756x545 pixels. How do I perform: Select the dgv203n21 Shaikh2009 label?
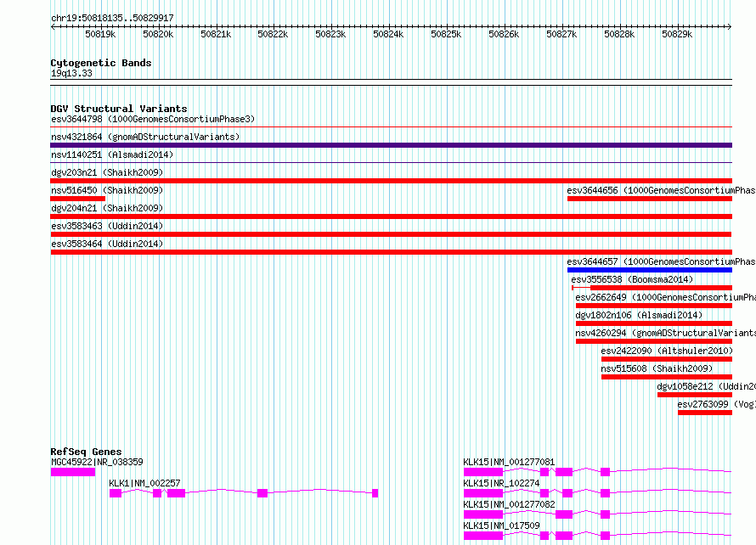pyautogui.click(x=107, y=172)
